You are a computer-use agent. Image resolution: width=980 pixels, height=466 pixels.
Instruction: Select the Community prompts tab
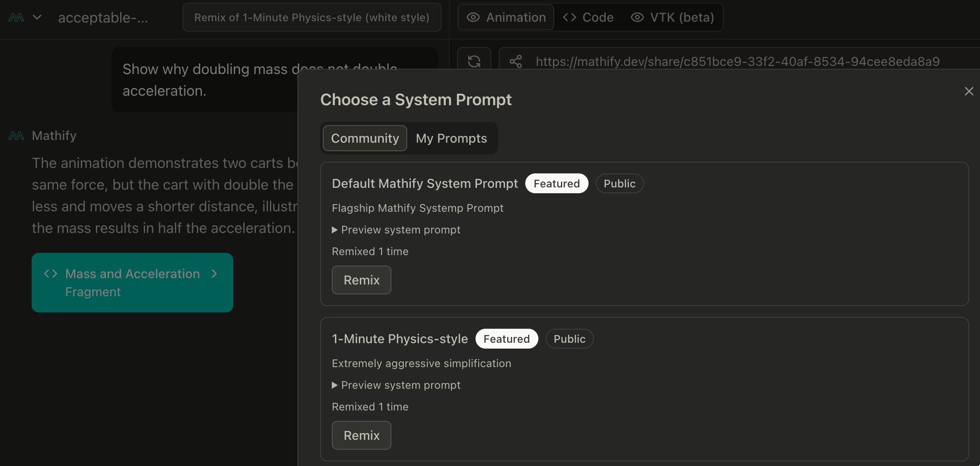[x=365, y=138]
